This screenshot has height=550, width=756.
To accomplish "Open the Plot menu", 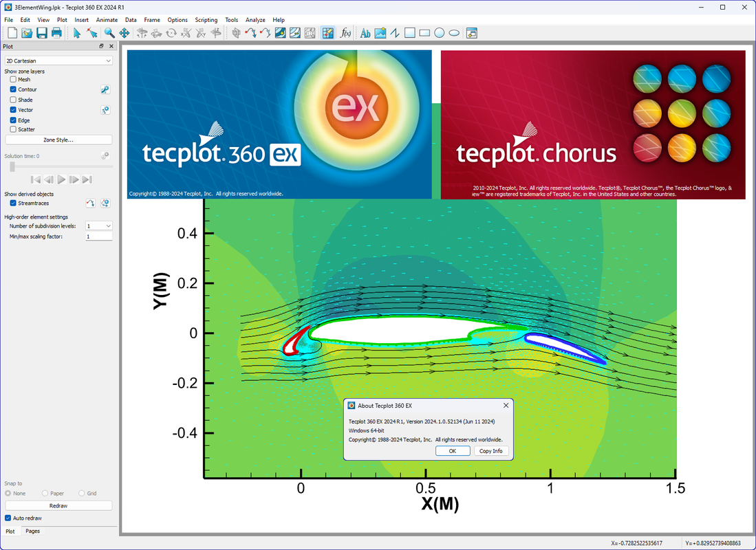I will point(62,20).
